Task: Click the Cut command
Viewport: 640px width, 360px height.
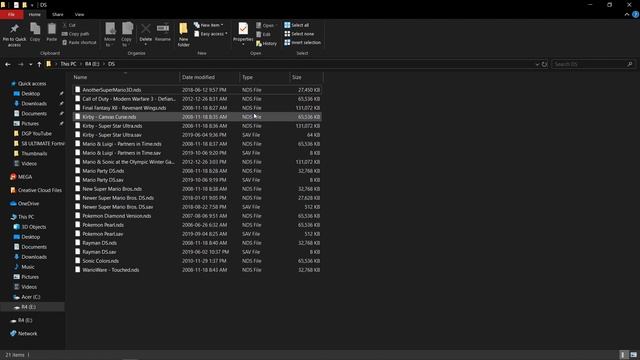Action: pyautogui.click(x=69, y=25)
